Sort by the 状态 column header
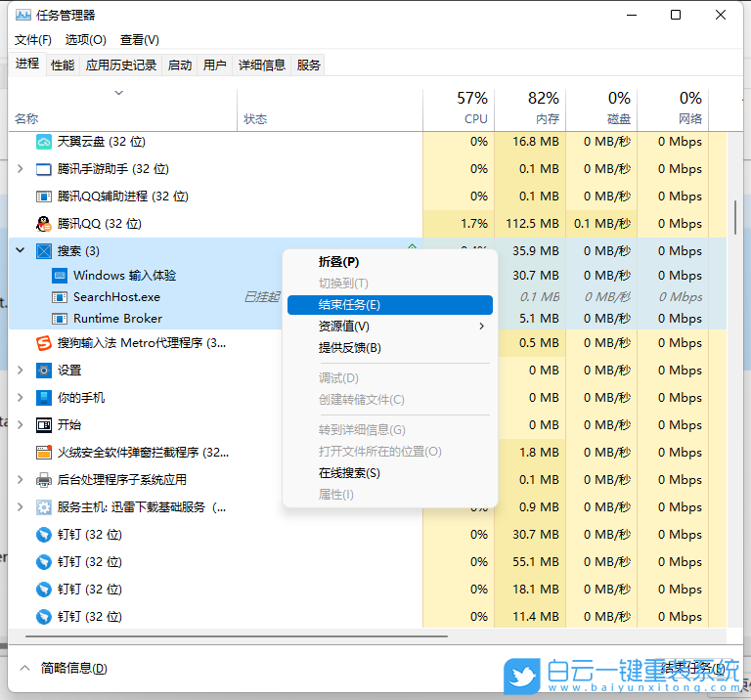The width and height of the screenshot is (751, 700). click(330, 110)
